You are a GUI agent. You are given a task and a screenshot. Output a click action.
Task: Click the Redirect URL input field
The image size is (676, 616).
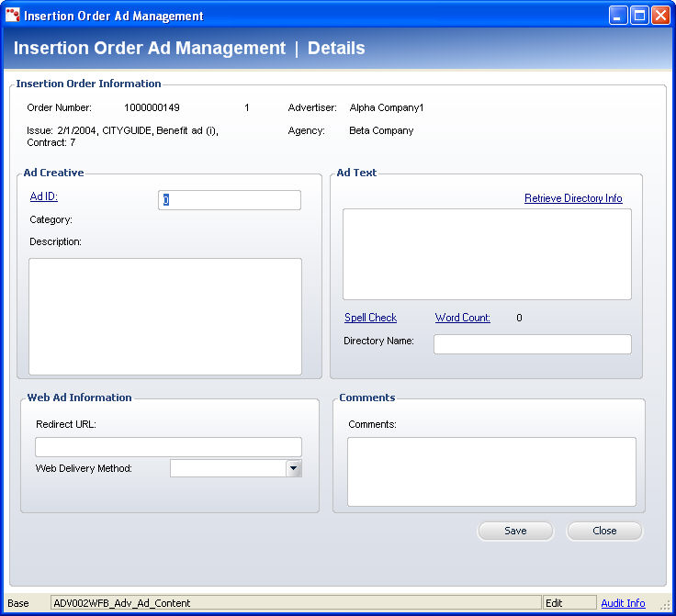(x=168, y=447)
